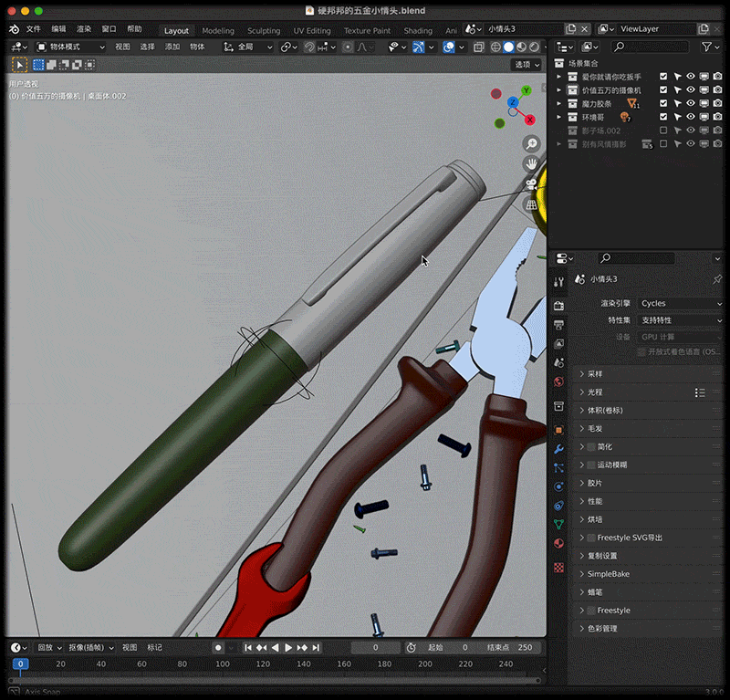Open the Object Data green triangle tab

(x=559, y=525)
